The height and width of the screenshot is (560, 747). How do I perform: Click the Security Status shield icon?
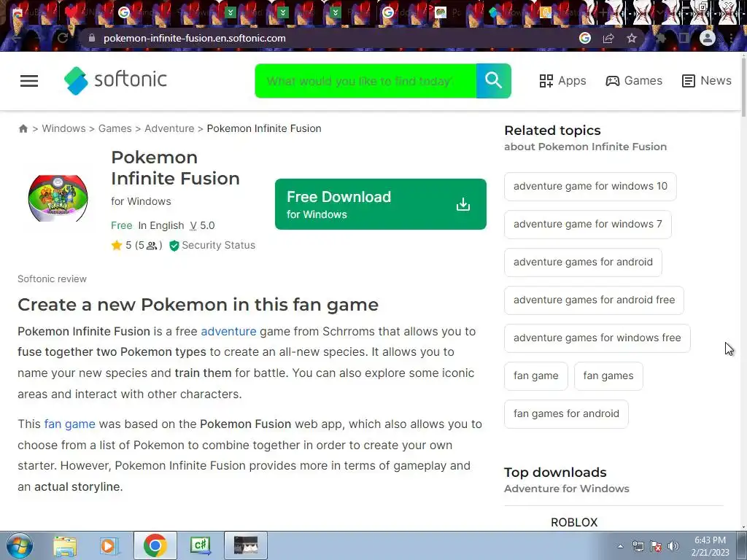174,245
